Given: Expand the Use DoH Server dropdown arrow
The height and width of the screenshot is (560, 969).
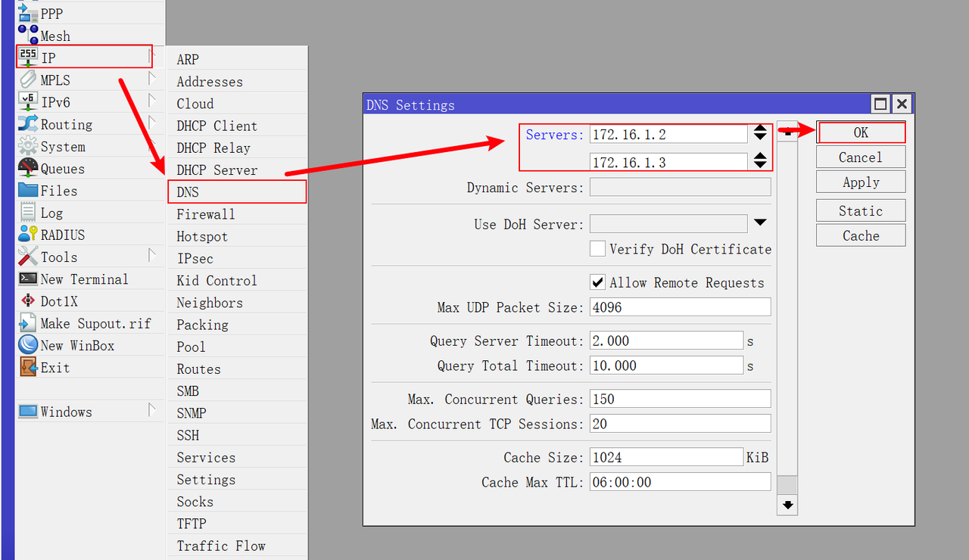Looking at the screenshot, I should (x=760, y=222).
